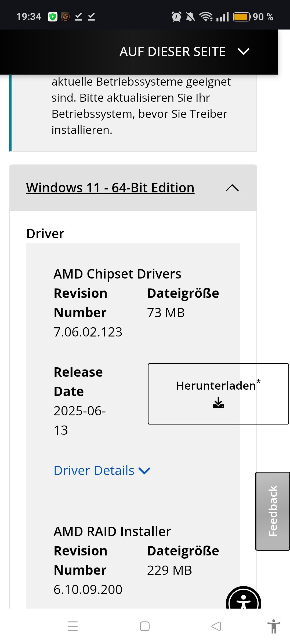Expand Driver Details for chipset drivers
Viewport: 290px width, 644px height.
click(x=102, y=470)
